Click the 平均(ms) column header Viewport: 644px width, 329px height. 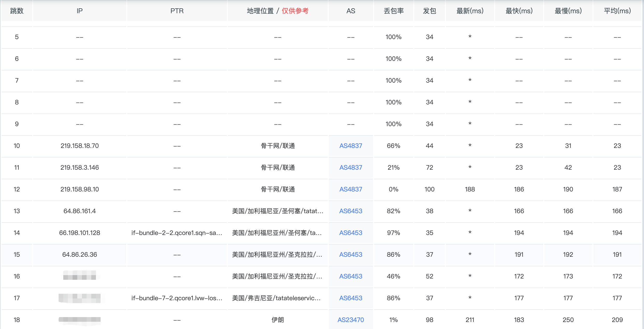617,11
